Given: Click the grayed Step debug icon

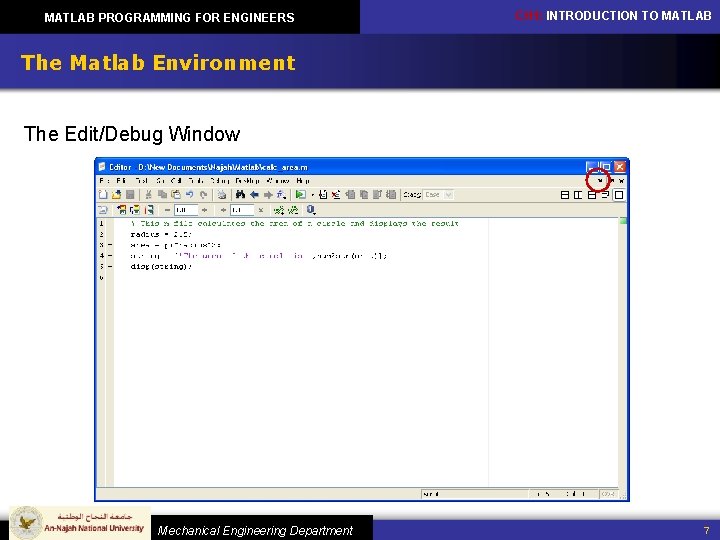Looking at the screenshot, I should [x=350, y=195].
